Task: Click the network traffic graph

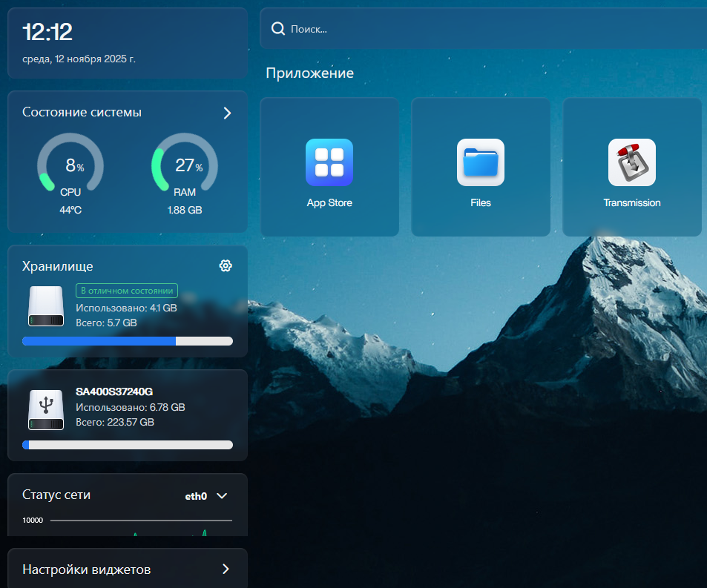Action: [141, 527]
